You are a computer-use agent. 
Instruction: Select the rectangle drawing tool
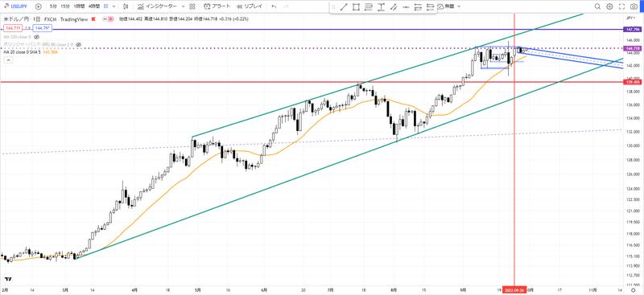356,6
